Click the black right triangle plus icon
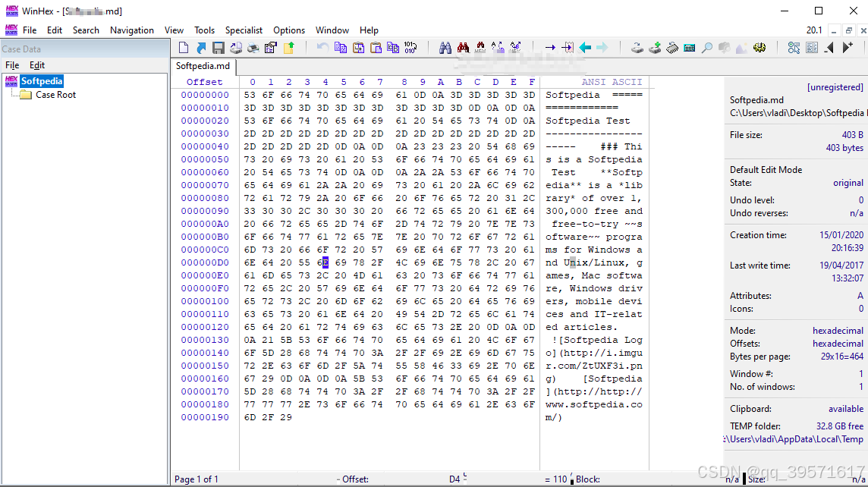868x487 pixels. (847, 48)
